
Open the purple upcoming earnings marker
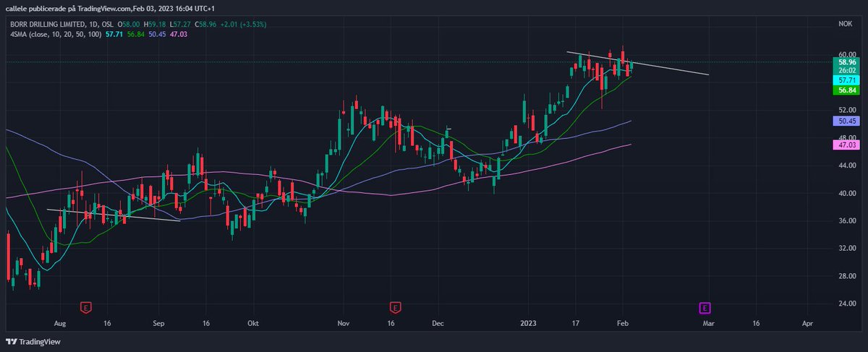coord(705,308)
